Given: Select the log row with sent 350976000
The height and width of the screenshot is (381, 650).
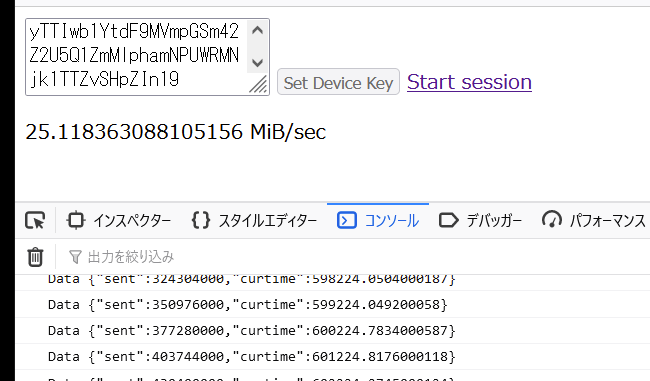Looking at the screenshot, I should [332, 305].
